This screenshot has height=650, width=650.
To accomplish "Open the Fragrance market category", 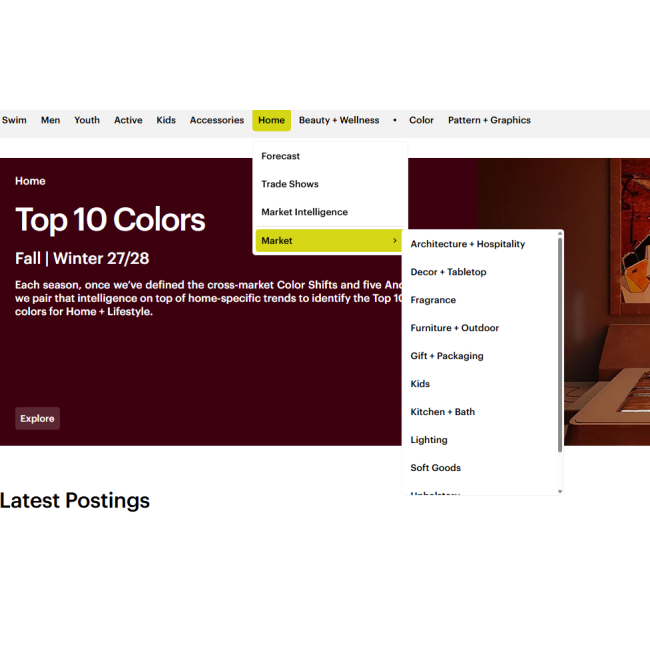I will 433,300.
